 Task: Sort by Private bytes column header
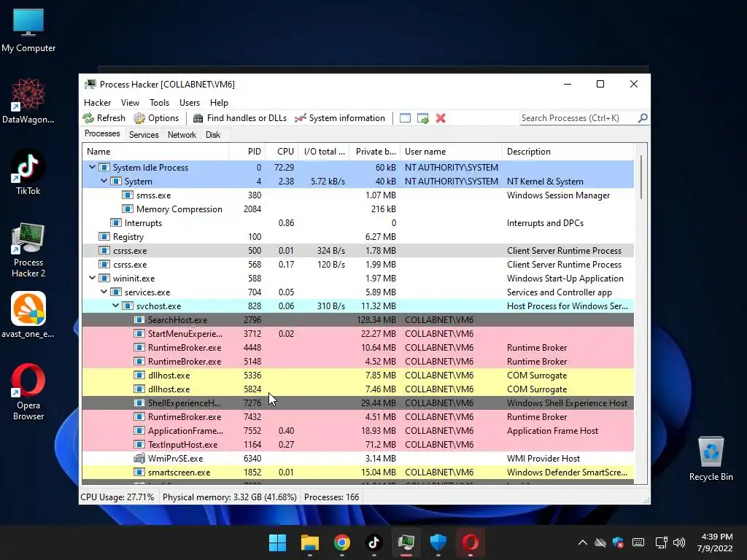tap(374, 152)
